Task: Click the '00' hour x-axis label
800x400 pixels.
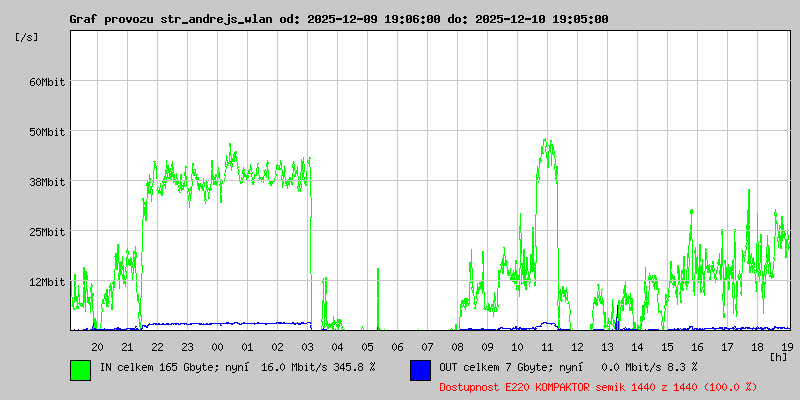Action: coord(217,347)
